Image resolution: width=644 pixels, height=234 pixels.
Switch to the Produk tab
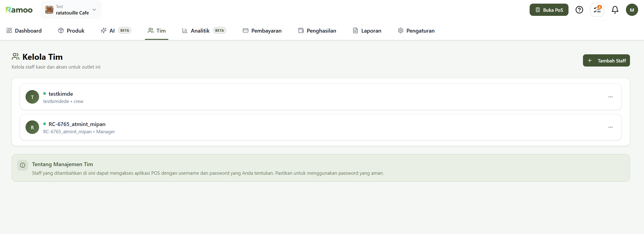pos(71,31)
